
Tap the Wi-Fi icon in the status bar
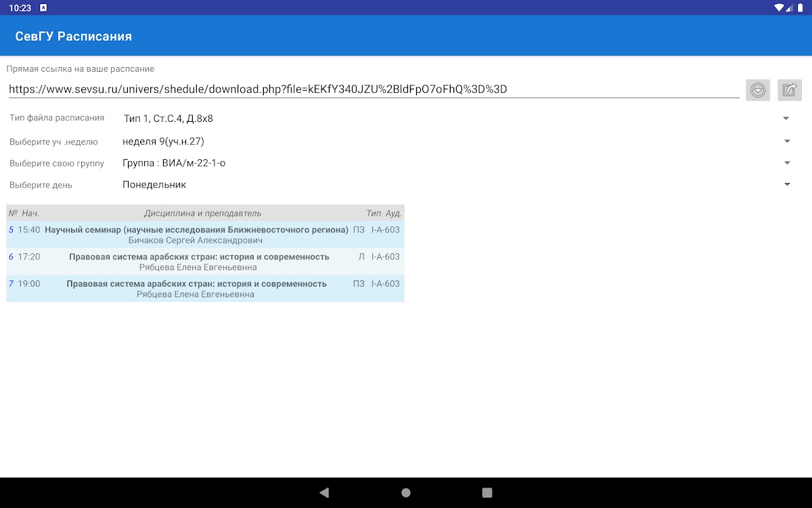(779, 7)
